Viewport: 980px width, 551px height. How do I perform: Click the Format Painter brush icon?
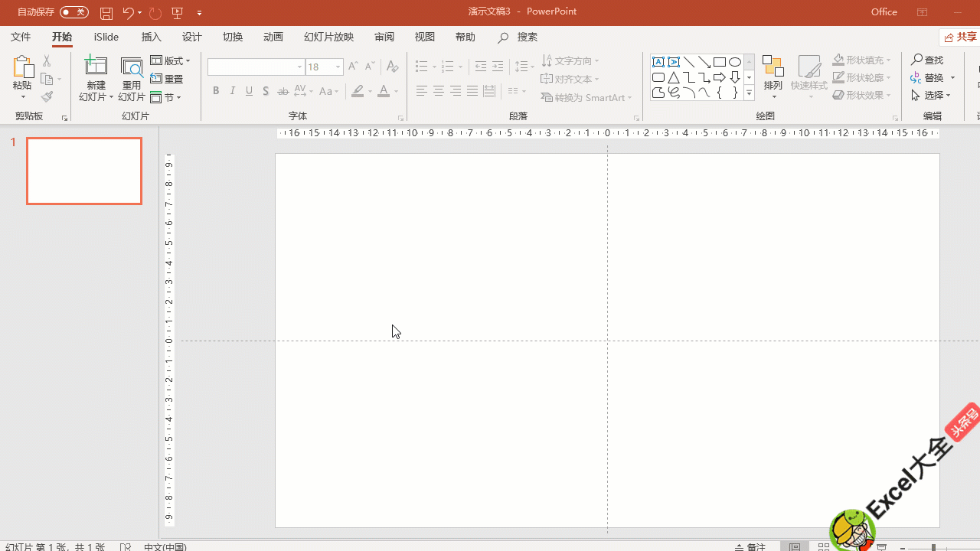click(x=47, y=97)
